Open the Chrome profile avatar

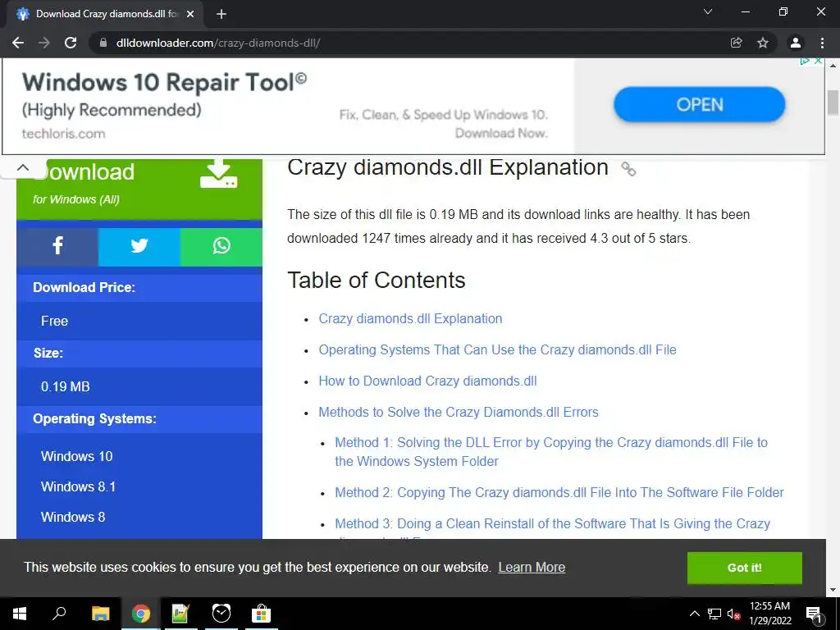click(796, 43)
